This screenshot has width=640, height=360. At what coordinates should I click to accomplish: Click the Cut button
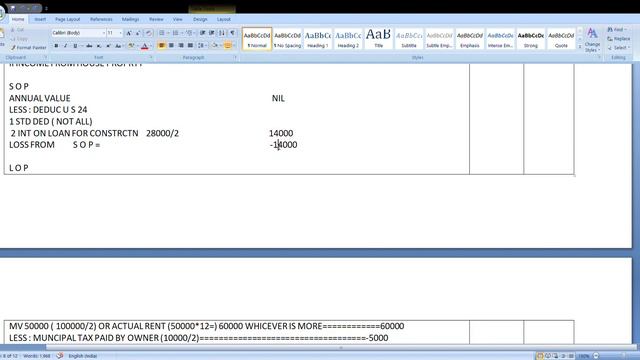coord(18,30)
